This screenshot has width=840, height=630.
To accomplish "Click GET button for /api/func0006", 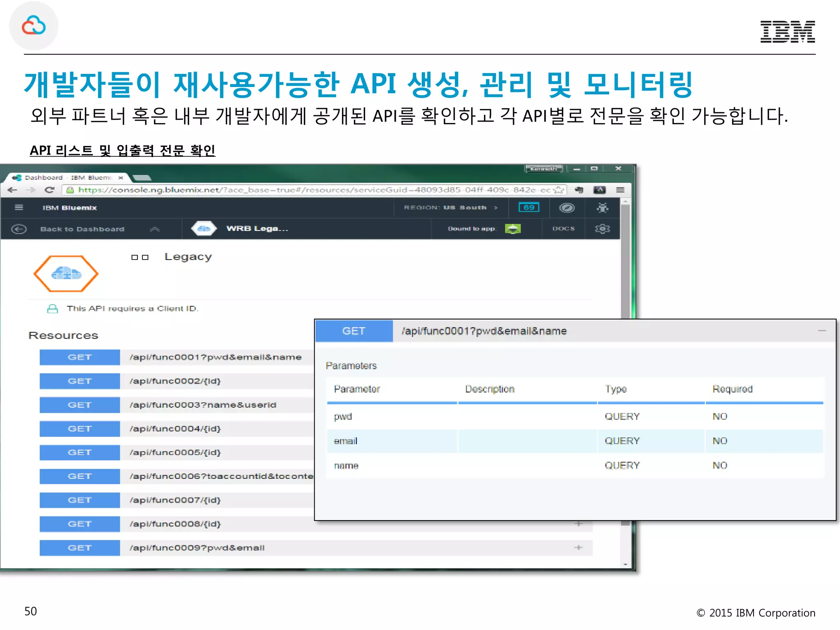I will (80, 476).
